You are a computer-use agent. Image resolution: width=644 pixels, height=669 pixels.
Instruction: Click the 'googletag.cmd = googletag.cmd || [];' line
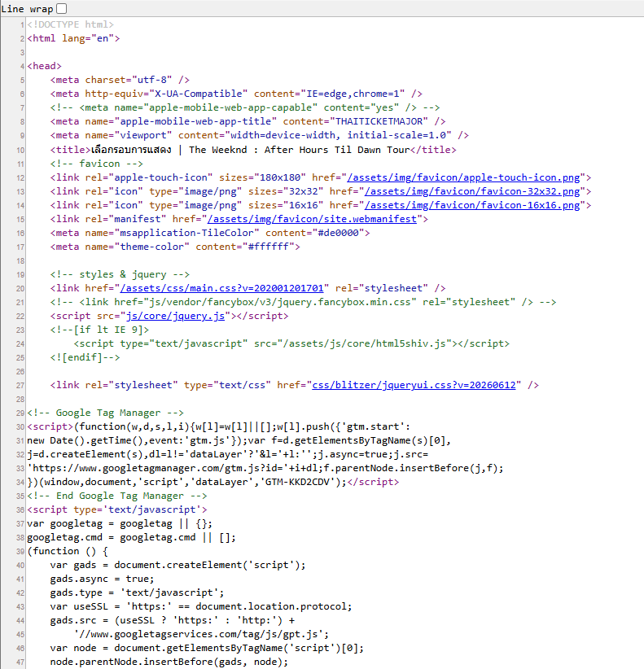click(131, 538)
